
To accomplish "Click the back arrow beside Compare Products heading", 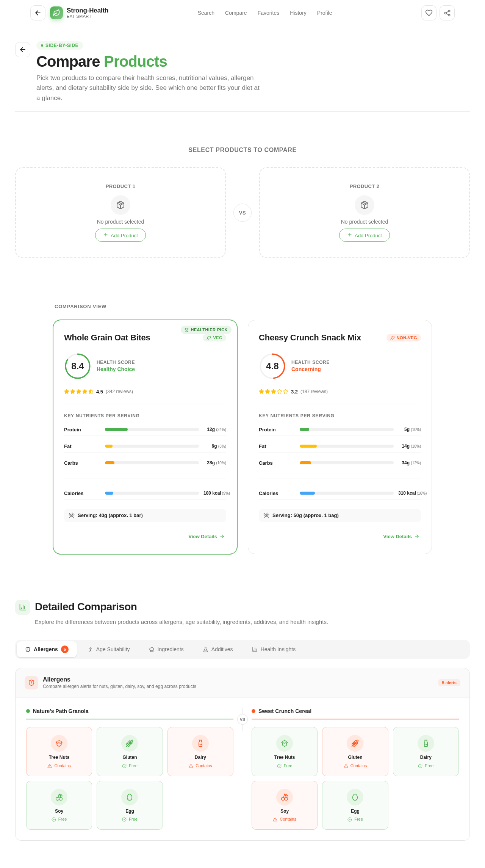I will click(23, 50).
